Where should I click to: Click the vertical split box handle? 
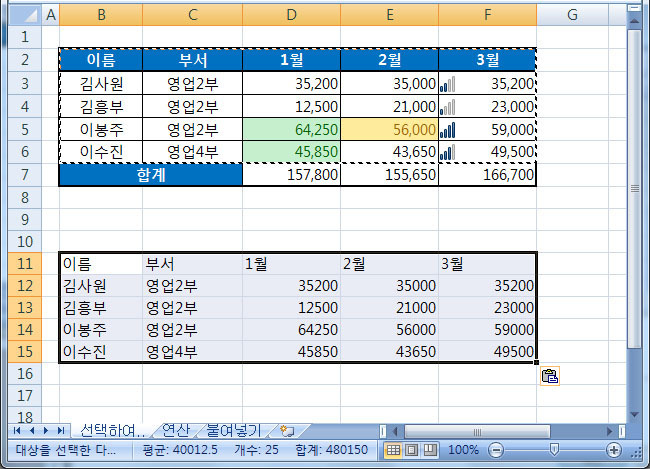point(634,8)
